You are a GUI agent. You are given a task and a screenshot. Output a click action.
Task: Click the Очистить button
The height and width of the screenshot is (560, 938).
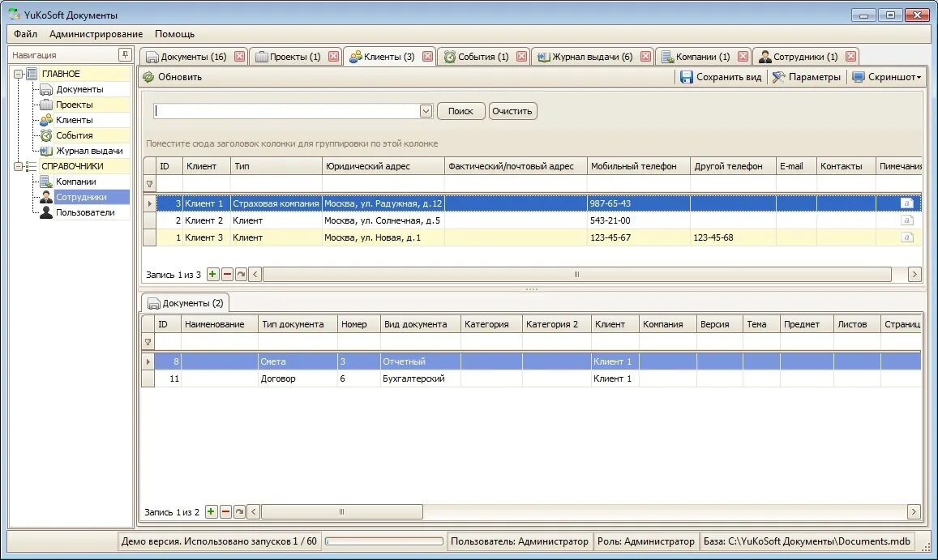tap(512, 111)
